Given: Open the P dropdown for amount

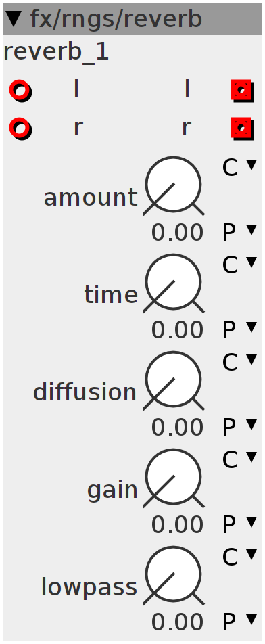Looking at the screenshot, I should coord(239,232).
